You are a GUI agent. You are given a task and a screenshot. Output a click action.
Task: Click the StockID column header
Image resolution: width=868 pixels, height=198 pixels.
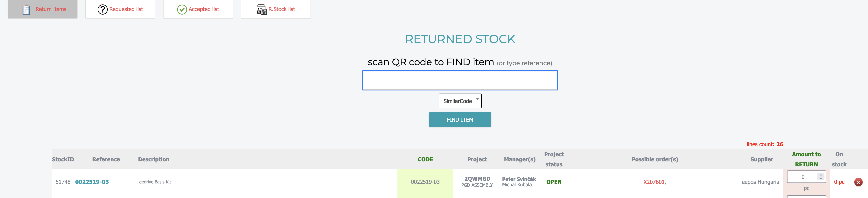click(x=63, y=159)
